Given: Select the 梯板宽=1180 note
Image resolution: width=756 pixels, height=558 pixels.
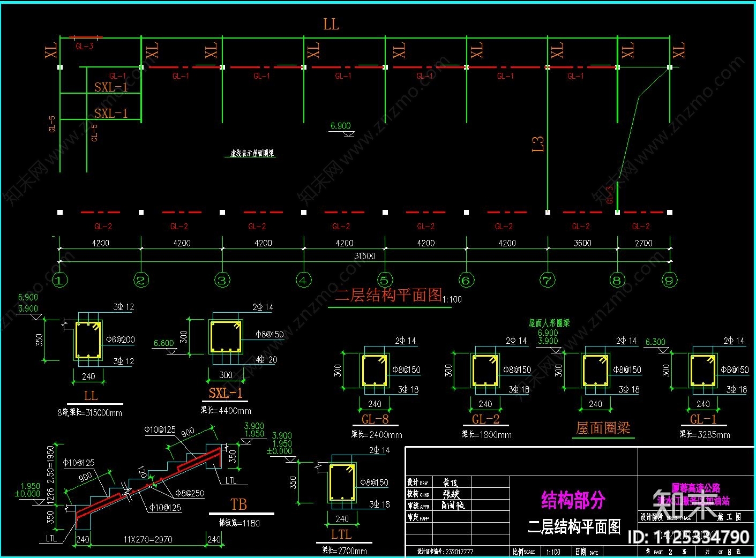Looking at the screenshot, I should [239, 523].
